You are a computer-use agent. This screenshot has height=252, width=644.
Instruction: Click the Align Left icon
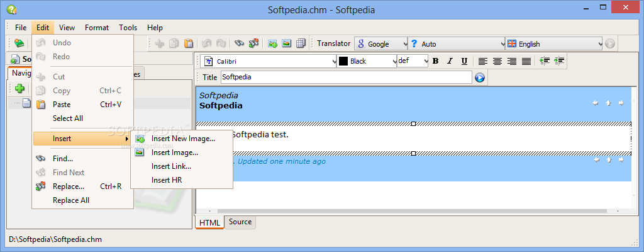click(x=483, y=61)
